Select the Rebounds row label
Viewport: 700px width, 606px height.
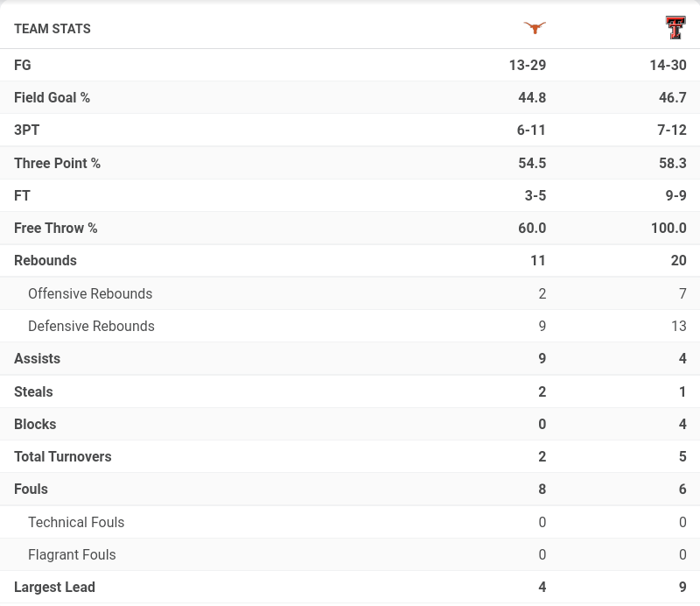[x=45, y=260]
